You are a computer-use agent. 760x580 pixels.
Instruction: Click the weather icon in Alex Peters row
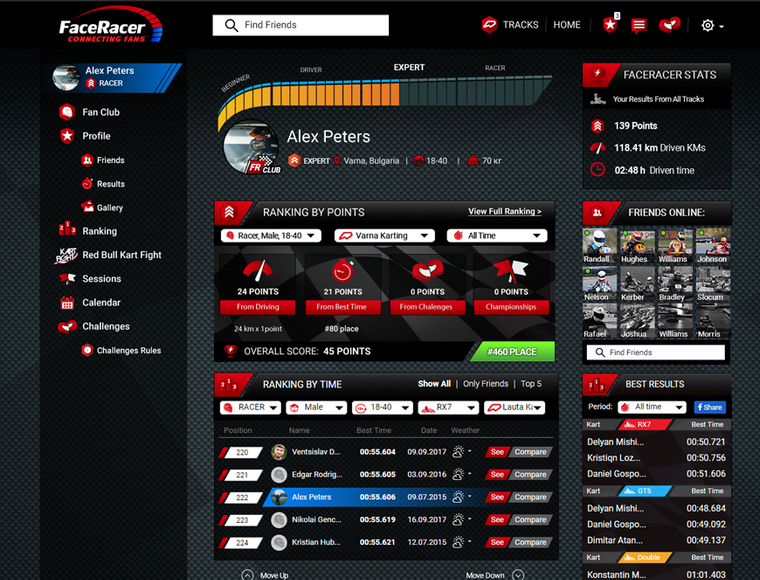click(458, 497)
